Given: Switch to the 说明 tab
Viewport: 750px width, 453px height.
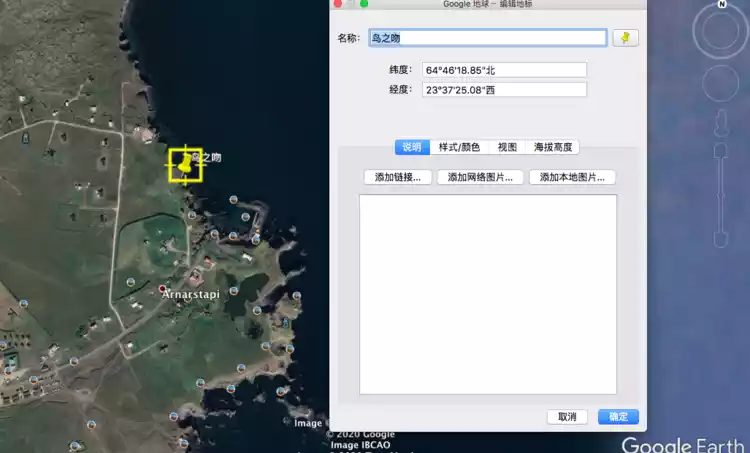Looking at the screenshot, I should pyautogui.click(x=412, y=147).
